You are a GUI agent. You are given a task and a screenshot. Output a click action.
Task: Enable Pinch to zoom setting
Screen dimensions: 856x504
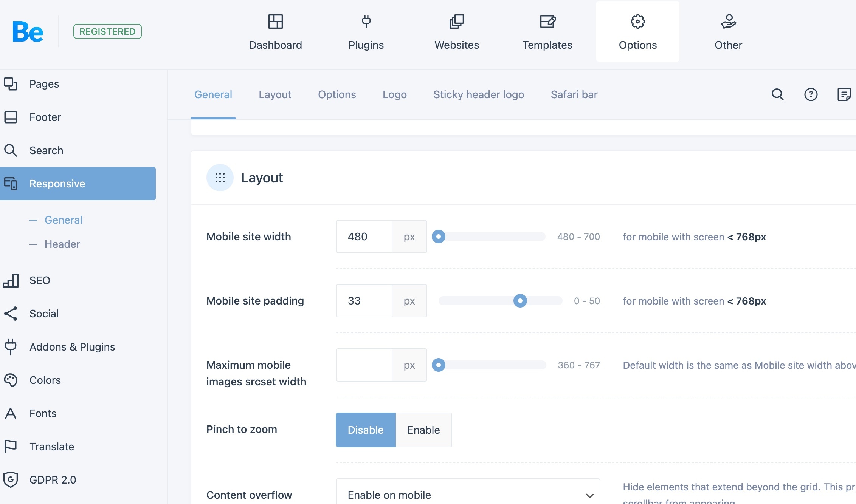pos(423,430)
